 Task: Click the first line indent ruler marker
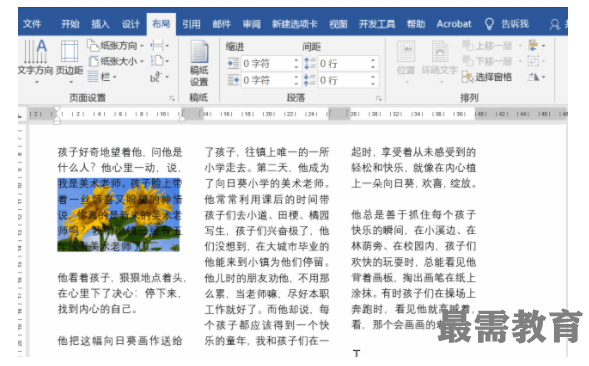click(x=57, y=109)
